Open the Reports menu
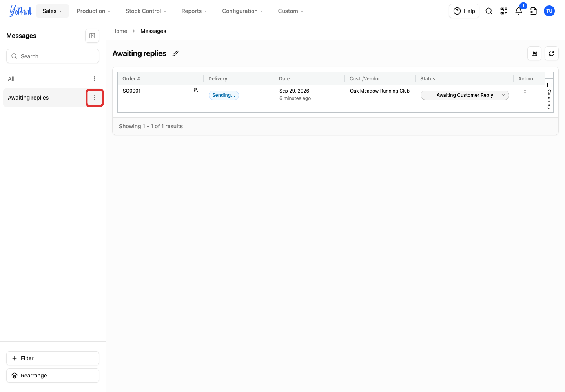This screenshot has height=392, width=565. pos(194,11)
